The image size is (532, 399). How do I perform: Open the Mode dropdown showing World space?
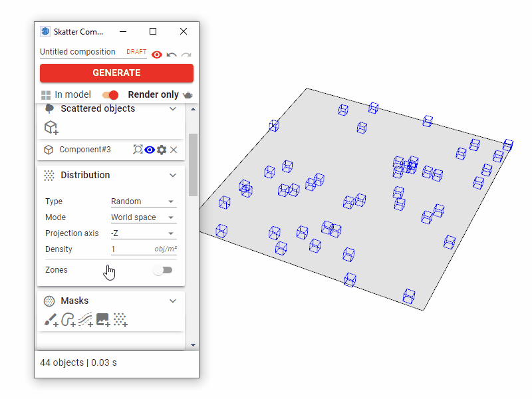pos(143,217)
